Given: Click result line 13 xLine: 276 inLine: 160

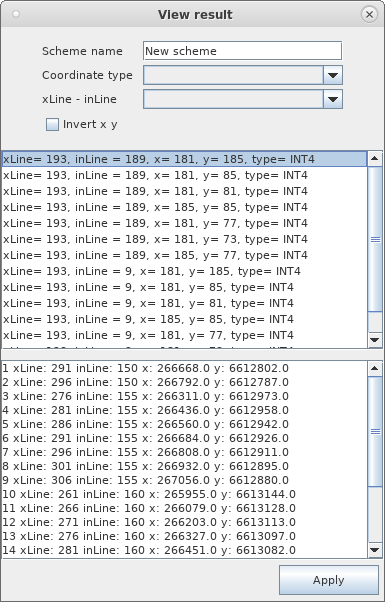Looking at the screenshot, I should [x=149, y=536].
